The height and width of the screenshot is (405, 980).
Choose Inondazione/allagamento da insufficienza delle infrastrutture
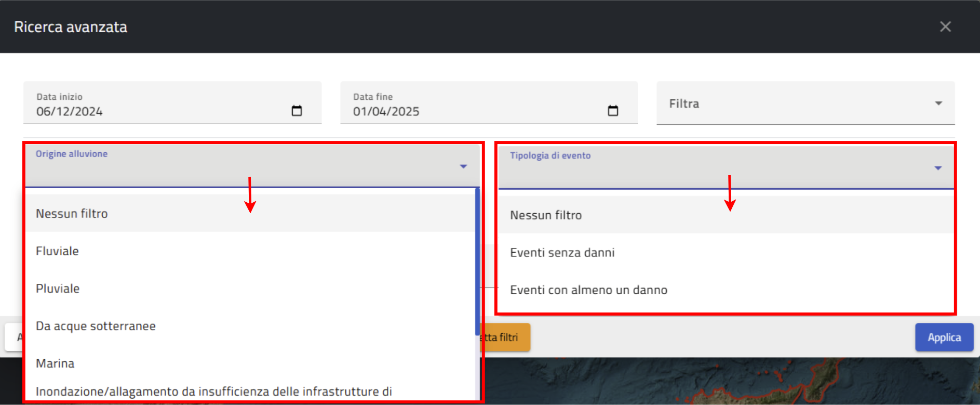(x=213, y=391)
